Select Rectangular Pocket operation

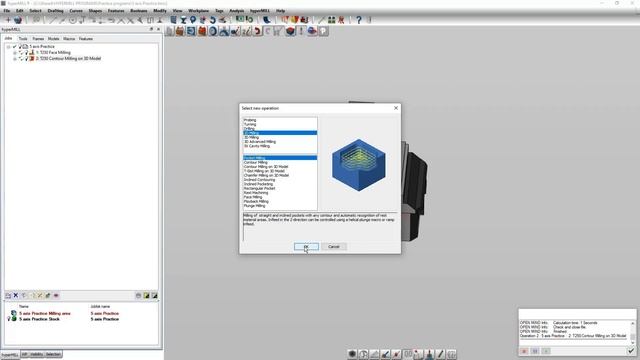pyautogui.click(x=260, y=188)
